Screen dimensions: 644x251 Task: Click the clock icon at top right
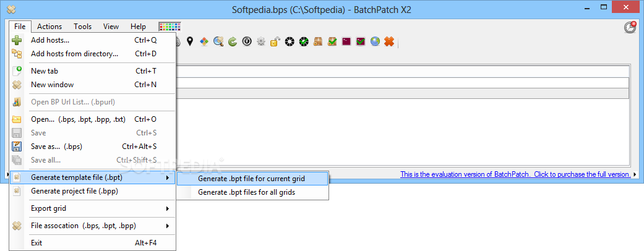click(x=630, y=27)
